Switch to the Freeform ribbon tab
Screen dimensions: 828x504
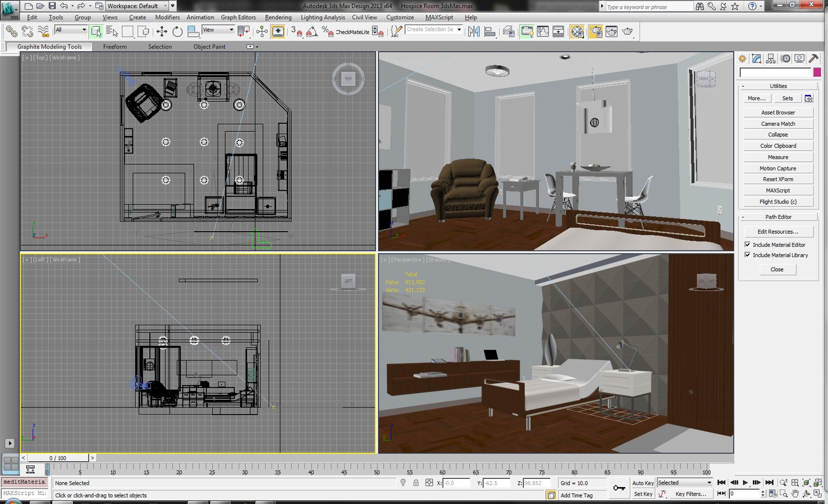point(115,47)
